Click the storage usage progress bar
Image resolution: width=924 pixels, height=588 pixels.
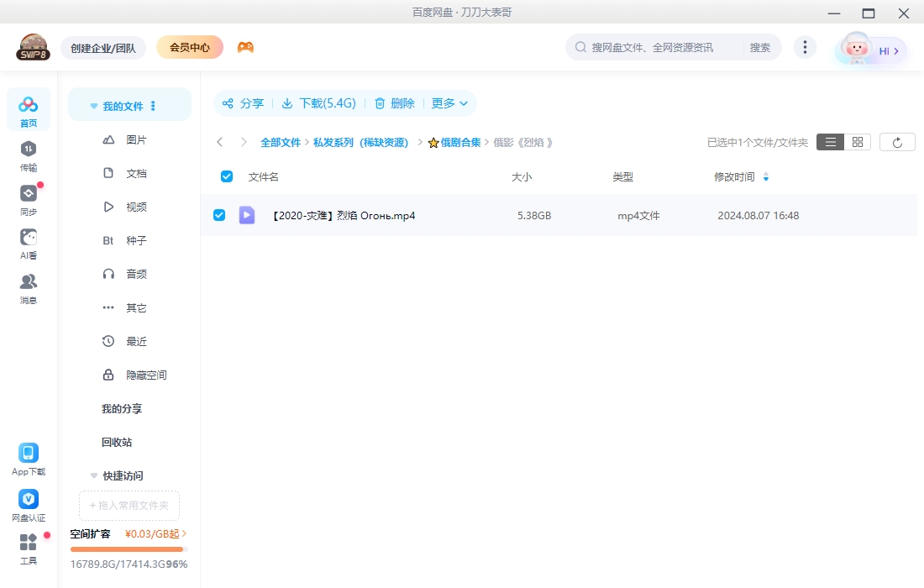point(127,549)
